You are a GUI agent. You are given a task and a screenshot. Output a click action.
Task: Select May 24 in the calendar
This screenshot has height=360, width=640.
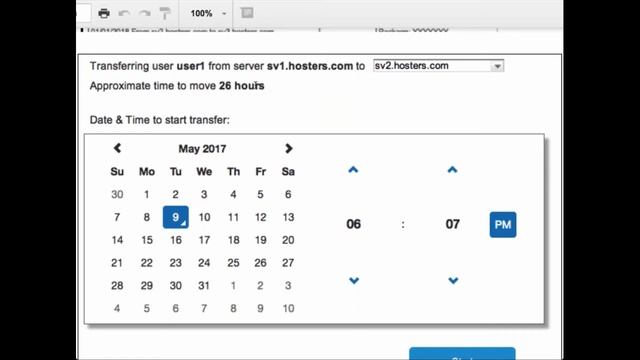point(204,263)
